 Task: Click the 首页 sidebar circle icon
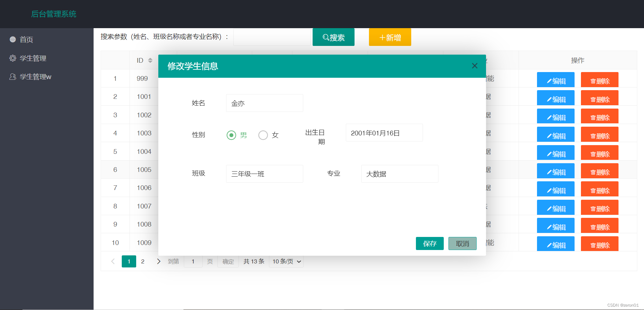point(13,39)
